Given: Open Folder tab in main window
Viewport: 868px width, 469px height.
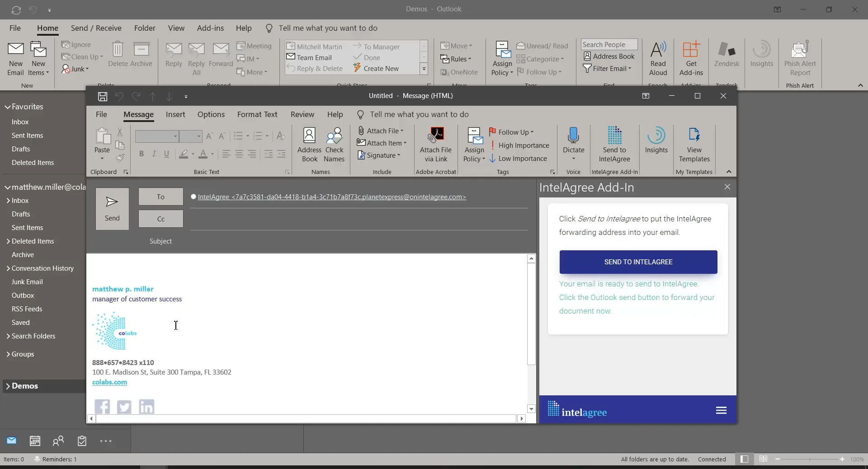Looking at the screenshot, I should (x=145, y=28).
